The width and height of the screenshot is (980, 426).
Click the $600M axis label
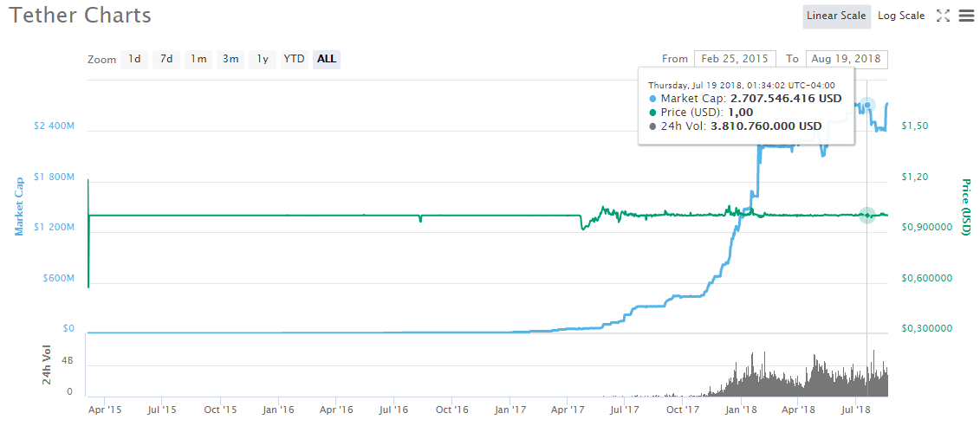point(59,278)
